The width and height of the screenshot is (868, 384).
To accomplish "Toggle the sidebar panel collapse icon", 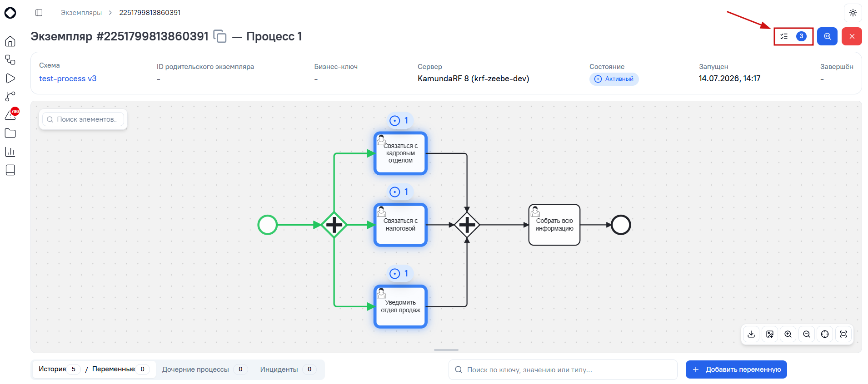I will (39, 13).
